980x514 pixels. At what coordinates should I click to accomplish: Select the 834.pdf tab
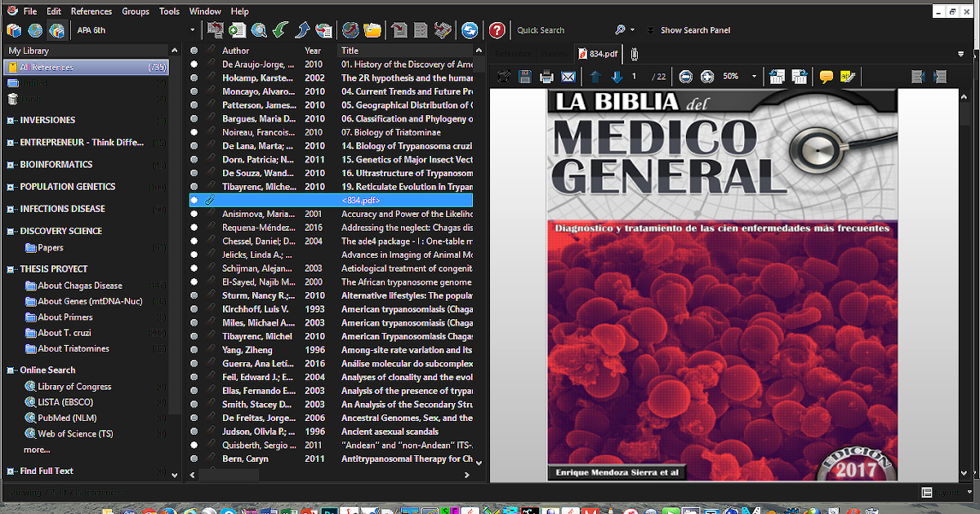[x=598, y=54]
